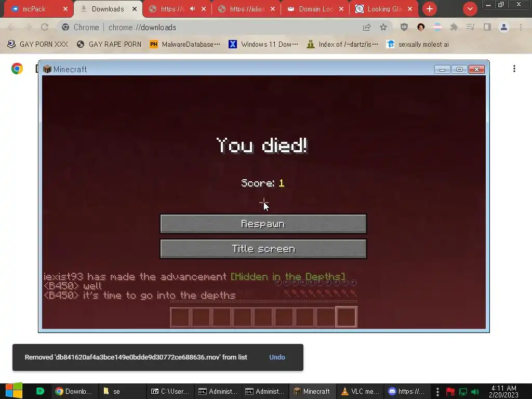Viewport: 532px width, 399px height.
Task: Click the browser forward arrow
Action: click(28, 27)
